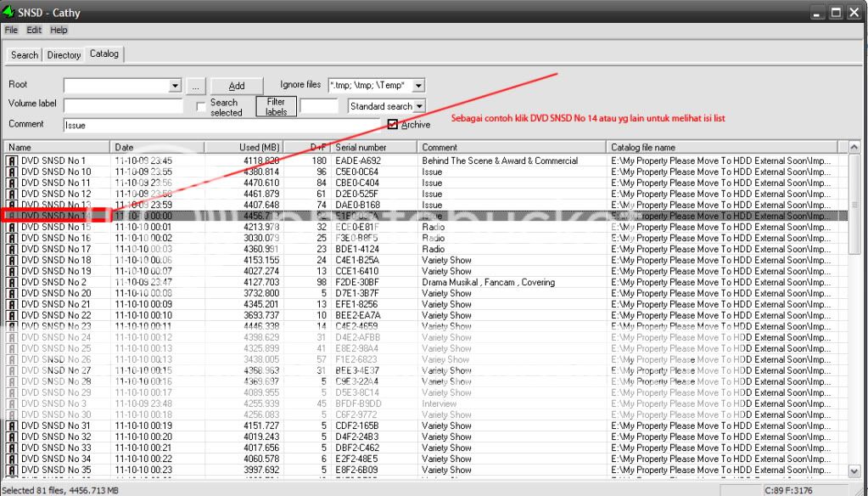Click the archive icon for DVD SNSD No 2
Image resolution: width=868 pixels, height=496 pixels.
coord(12,283)
